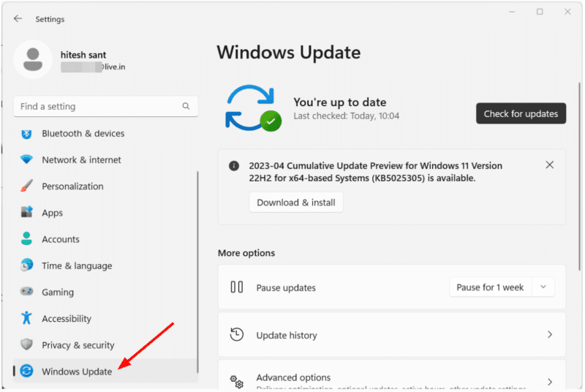The width and height of the screenshot is (585, 392).
Task: Click the pause icon next to Pause updates
Action: click(x=236, y=287)
